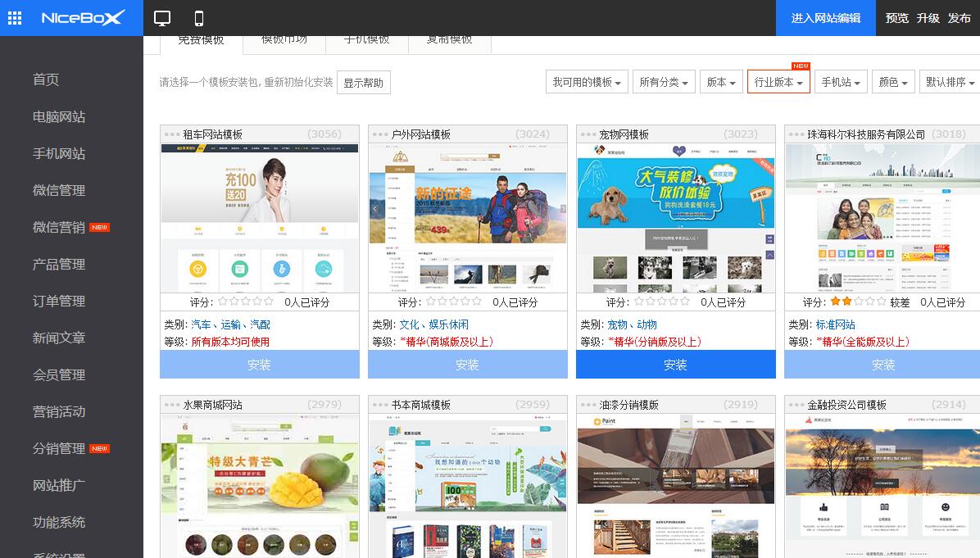980x558 pixels.
Task: Open 产品管理 in sidebar
Action: tap(59, 265)
